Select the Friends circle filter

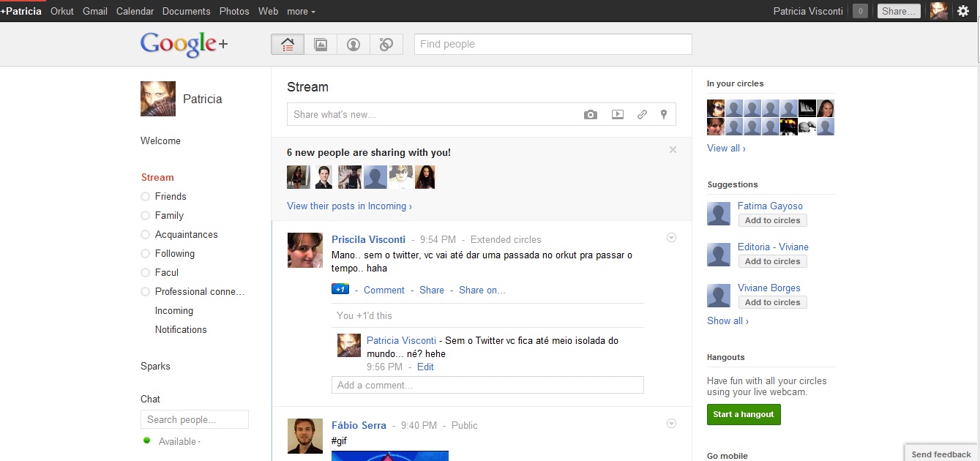pos(171,196)
